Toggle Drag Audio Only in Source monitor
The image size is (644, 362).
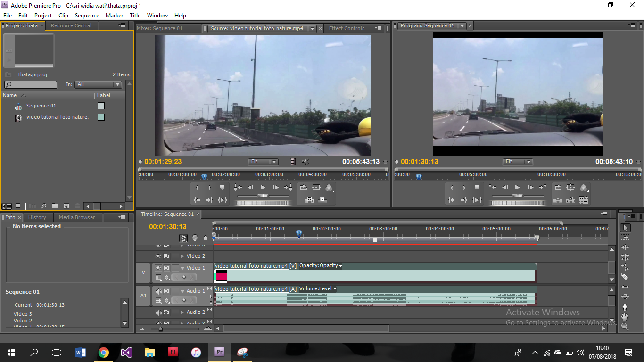(x=305, y=162)
